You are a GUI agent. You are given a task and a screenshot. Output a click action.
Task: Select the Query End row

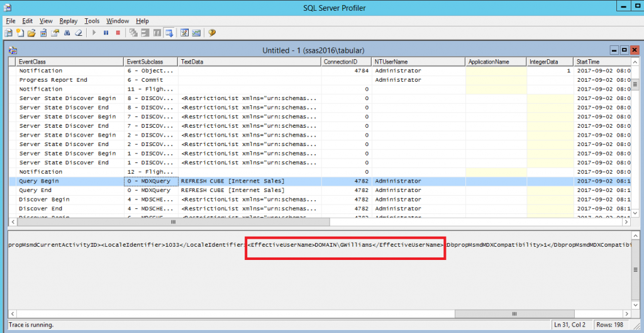click(319, 190)
